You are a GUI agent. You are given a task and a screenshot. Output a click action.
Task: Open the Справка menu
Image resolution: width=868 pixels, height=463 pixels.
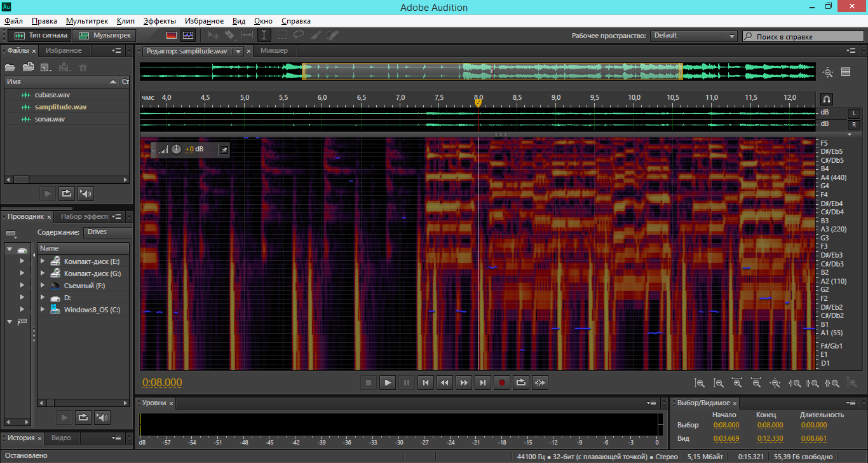[x=296, y=21]
